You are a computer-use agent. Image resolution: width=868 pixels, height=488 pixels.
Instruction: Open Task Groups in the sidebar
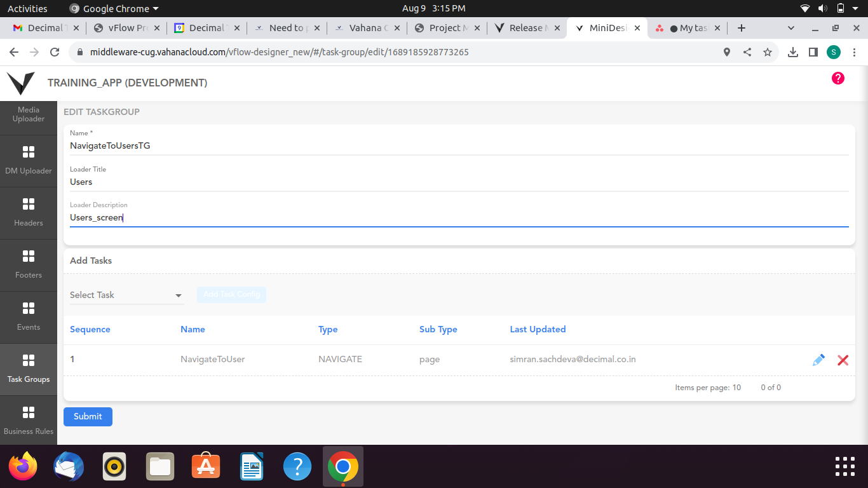click(29, 370)
